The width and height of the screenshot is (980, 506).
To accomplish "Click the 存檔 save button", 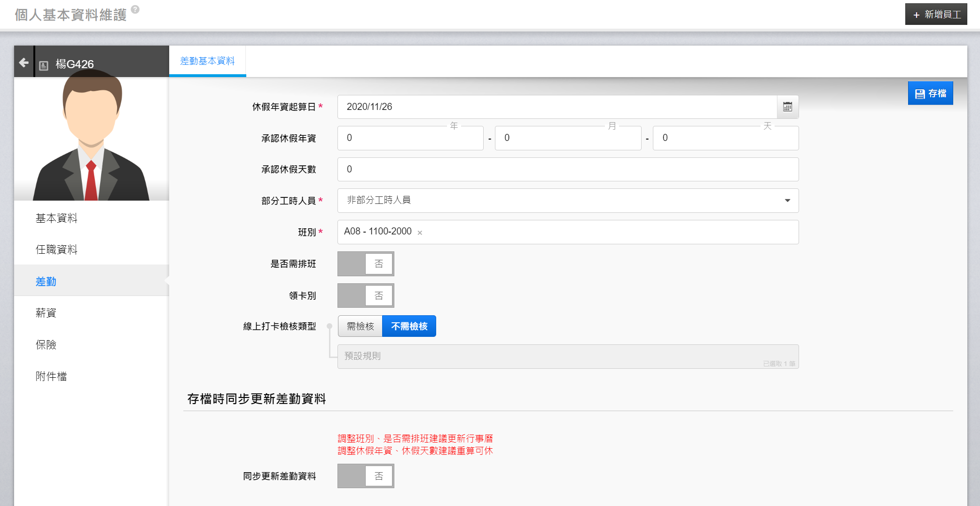I will pyautogui.click(x=930, y=93).
